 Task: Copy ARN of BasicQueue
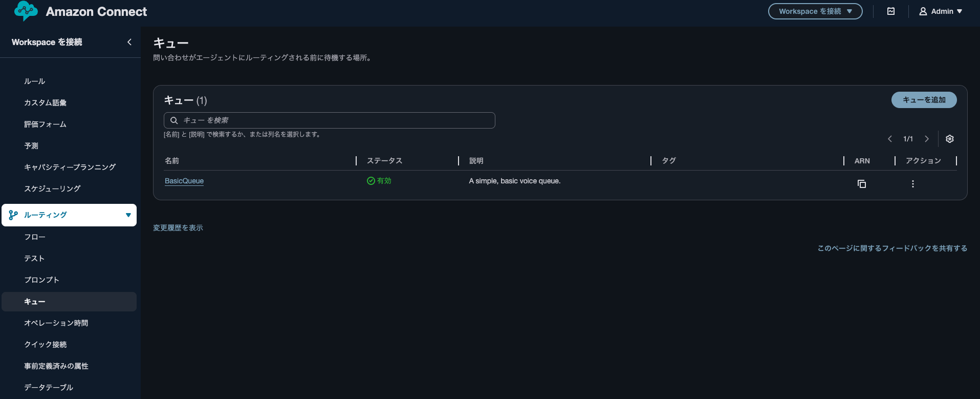[x=862, y=184]
